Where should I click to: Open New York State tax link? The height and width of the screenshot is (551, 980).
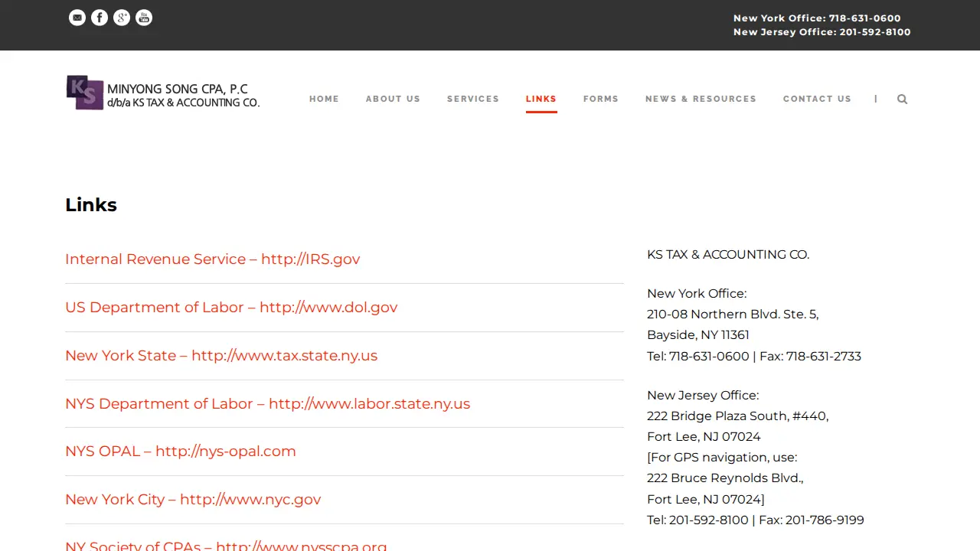click(221, 355)
